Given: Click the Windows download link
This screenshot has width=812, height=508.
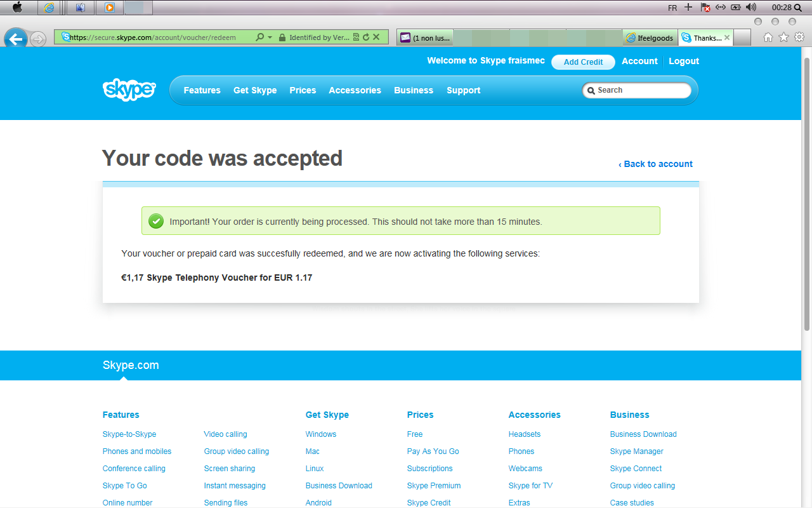Looking at the screenshot, I should [321, 434].
